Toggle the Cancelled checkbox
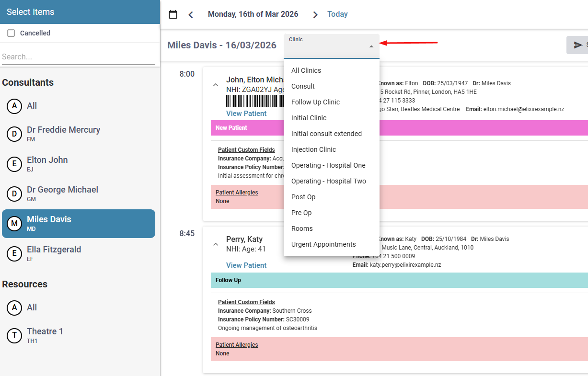 point(11,33)
